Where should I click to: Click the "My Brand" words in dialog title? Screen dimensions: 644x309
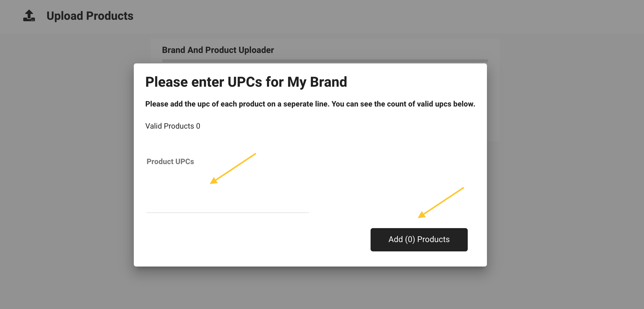click(x=317, y=82)
